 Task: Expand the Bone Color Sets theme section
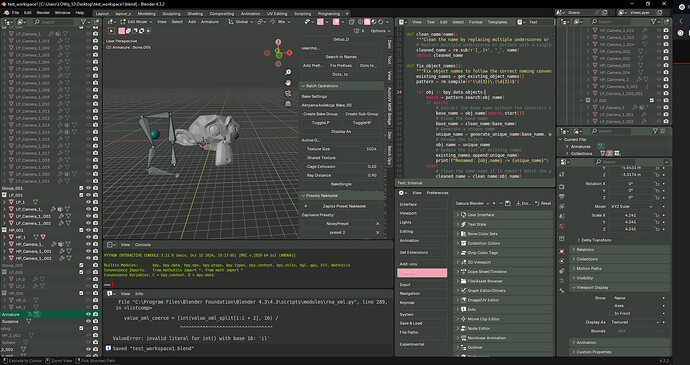click(503, 234)
